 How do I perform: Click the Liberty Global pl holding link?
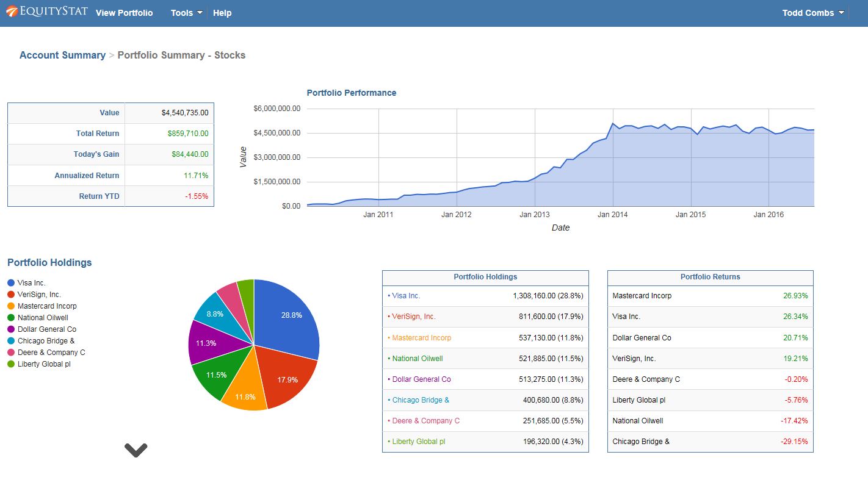click(419, 441)
